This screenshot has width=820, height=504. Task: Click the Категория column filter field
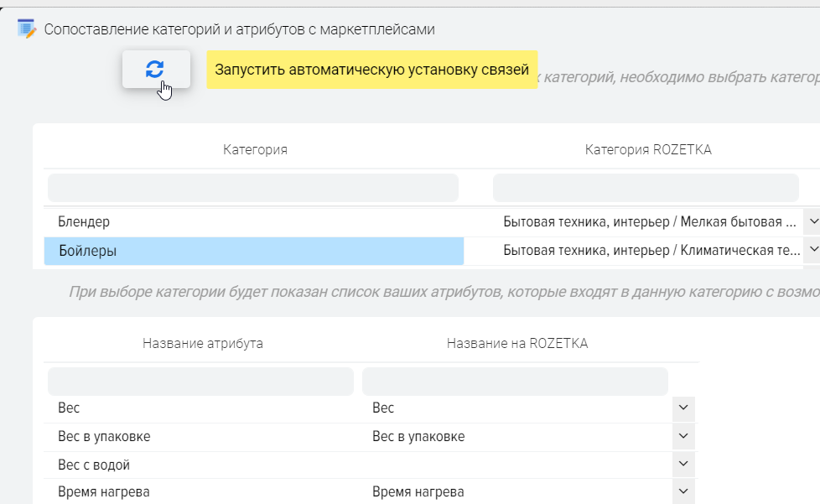tap(253, 188)
